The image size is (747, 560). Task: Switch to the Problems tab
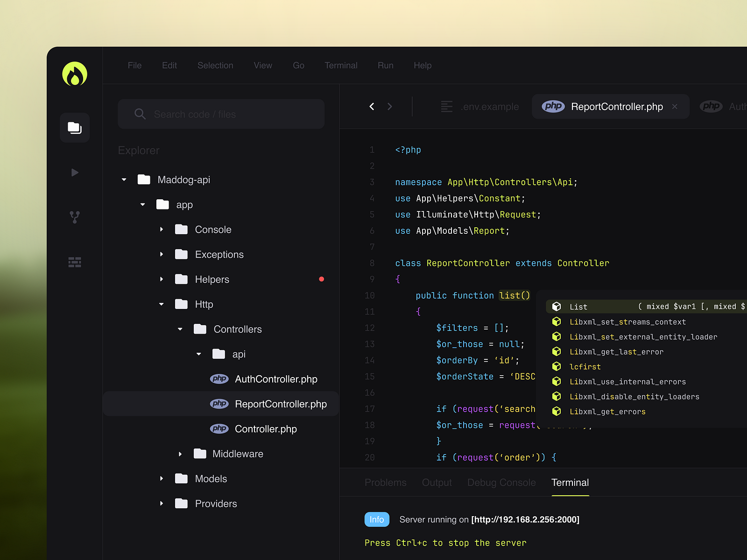[x=385, y=483]
